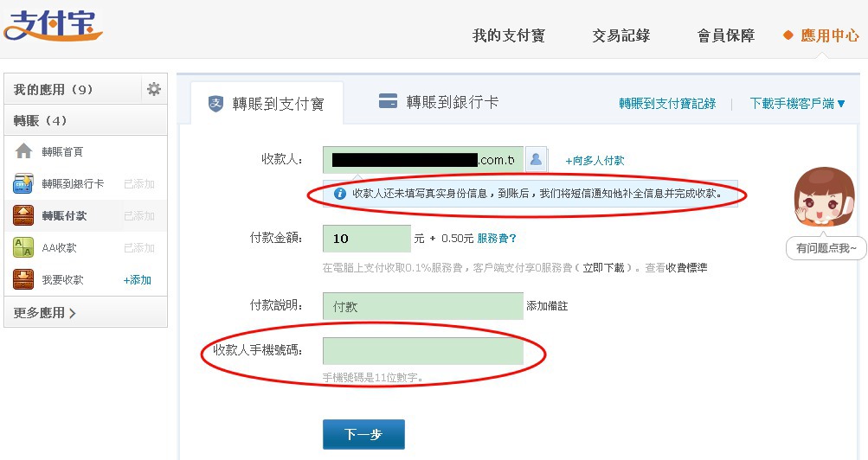Open the 我的應用 settings gear
868x460 pixels.
(154, 89)
